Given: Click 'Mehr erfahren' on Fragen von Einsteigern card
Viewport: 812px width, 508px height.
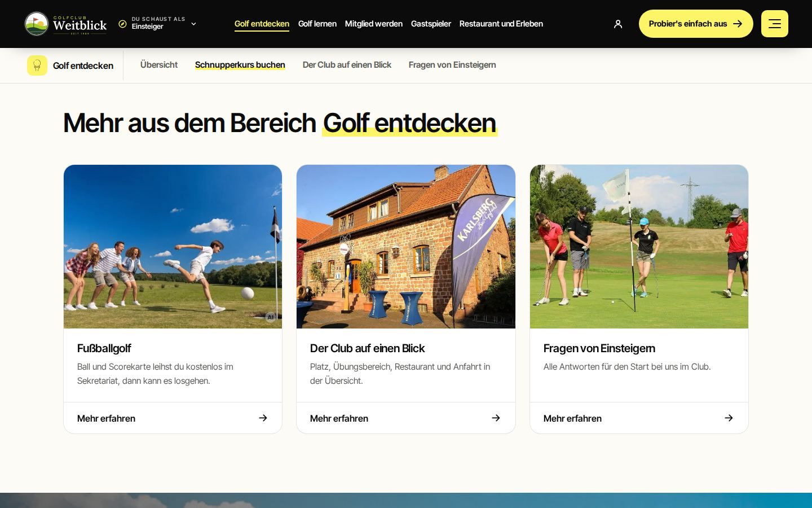Looking at the screenshot, I should (x=572, y=418).
